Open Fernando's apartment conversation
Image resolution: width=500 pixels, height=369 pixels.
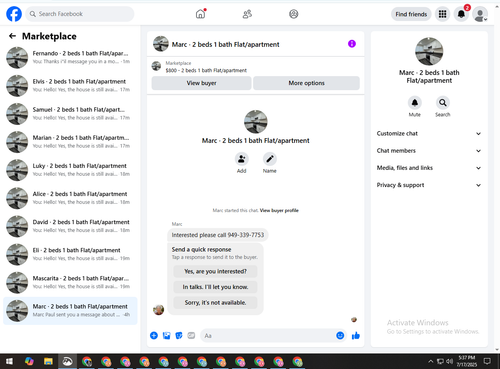[x=70, y=57]
